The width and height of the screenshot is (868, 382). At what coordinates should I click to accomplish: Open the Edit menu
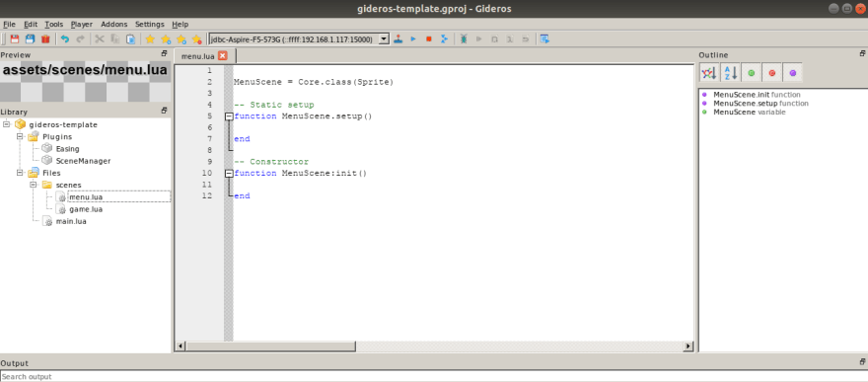31,25
